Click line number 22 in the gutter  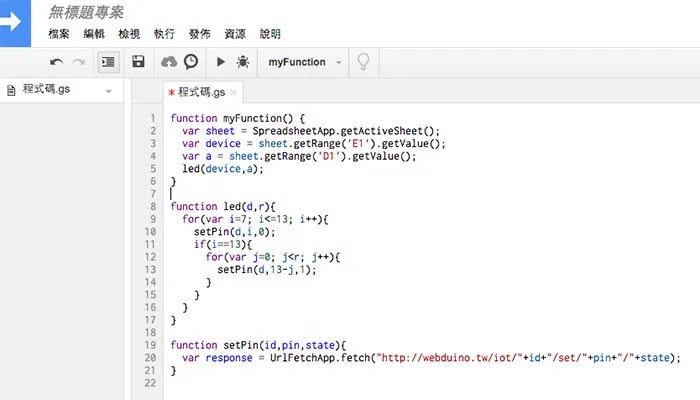click(x=150, y=383)
